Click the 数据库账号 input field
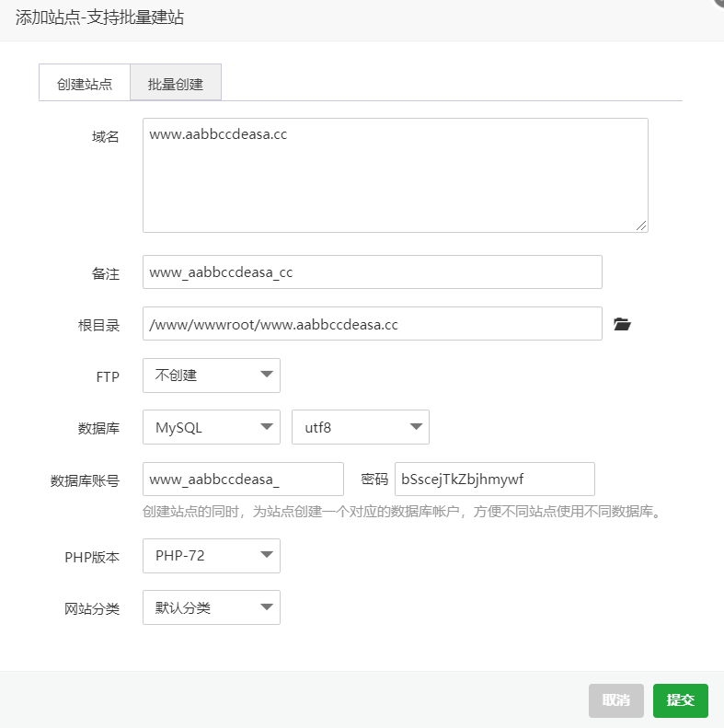724x728 pixels. [x=243, y=480]
